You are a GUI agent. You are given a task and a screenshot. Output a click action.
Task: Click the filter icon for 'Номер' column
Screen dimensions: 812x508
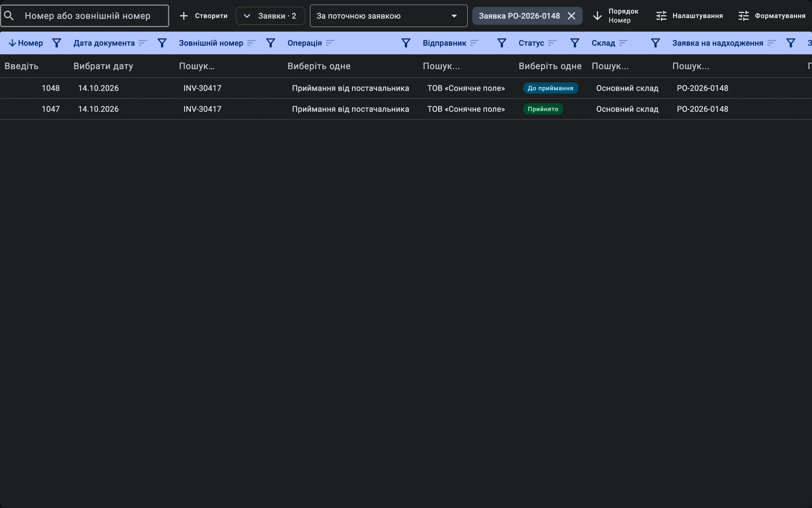coord(57,43)
